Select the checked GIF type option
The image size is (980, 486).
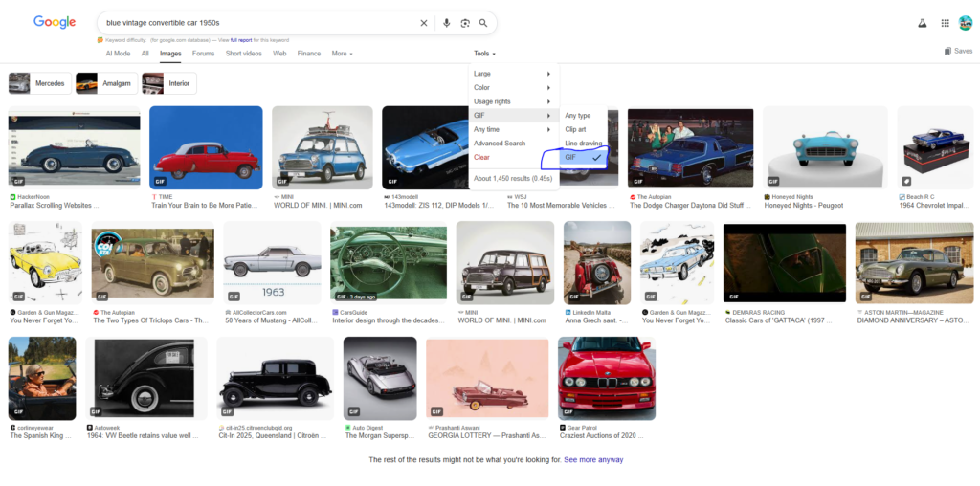point(583,158)
